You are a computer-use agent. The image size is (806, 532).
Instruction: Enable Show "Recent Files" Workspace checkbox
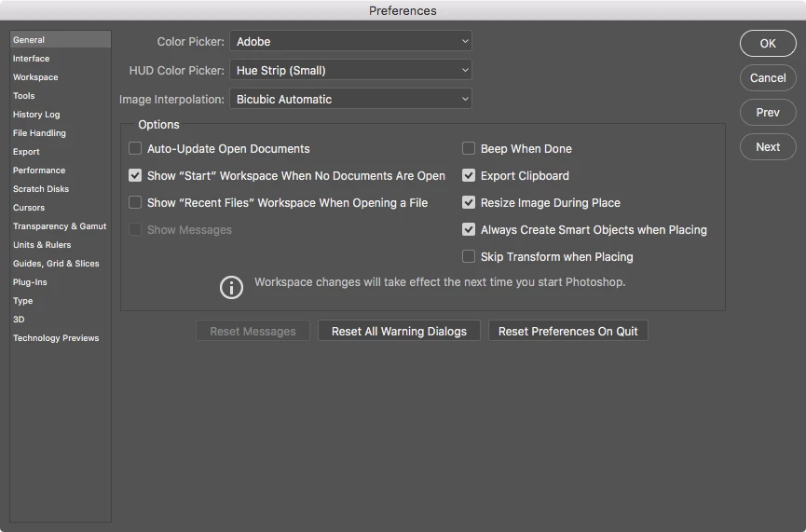135,202
